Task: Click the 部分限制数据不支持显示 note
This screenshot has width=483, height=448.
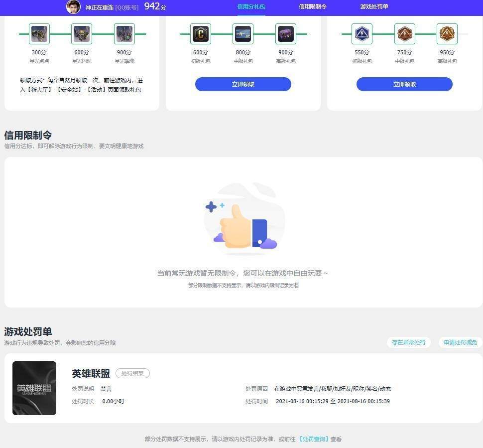Action: pyautogui.click(x=243, y=285)
